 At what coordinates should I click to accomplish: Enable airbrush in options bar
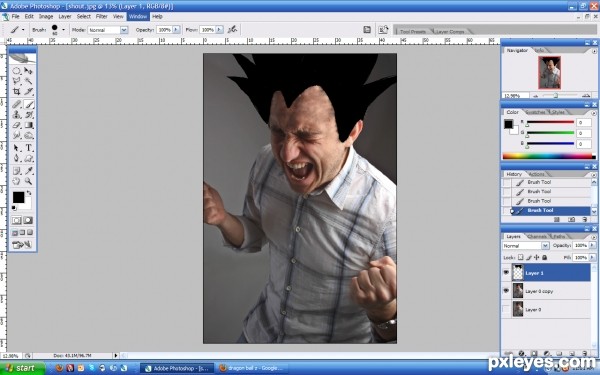pos(232,29)
